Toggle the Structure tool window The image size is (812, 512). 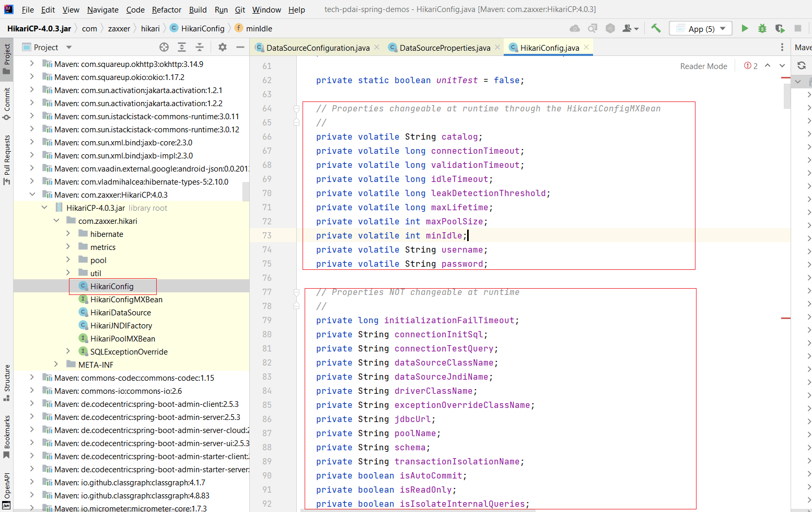click(7, 382)
